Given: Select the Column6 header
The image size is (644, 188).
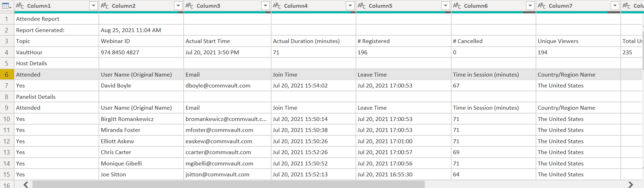Looking at the screenshot, I should click(x=494, y=6).
